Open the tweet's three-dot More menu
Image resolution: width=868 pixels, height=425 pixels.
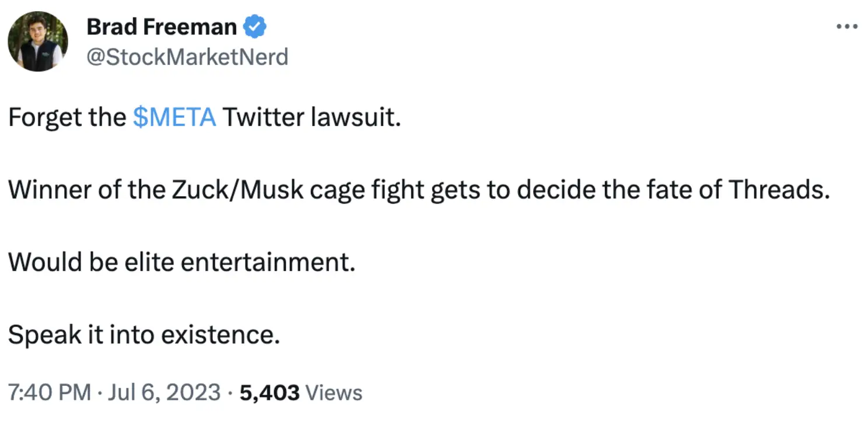pyautogui.click(x=848, y=27)
